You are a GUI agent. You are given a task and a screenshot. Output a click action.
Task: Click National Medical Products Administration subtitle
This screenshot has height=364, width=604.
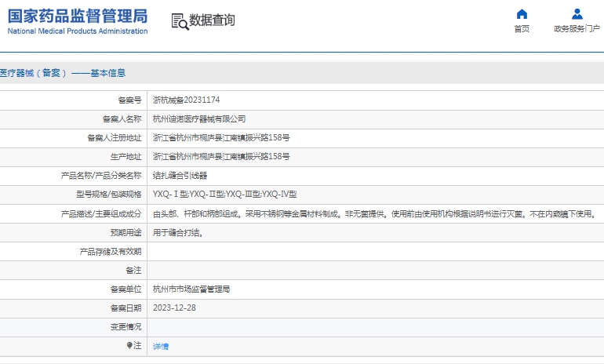click(x=78, y=31)
